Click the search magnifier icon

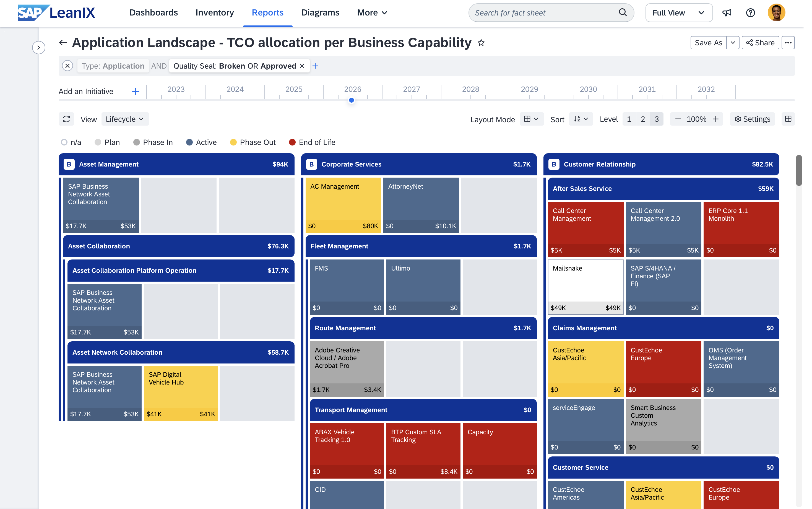pyautogui.click(x=623, y=12)
